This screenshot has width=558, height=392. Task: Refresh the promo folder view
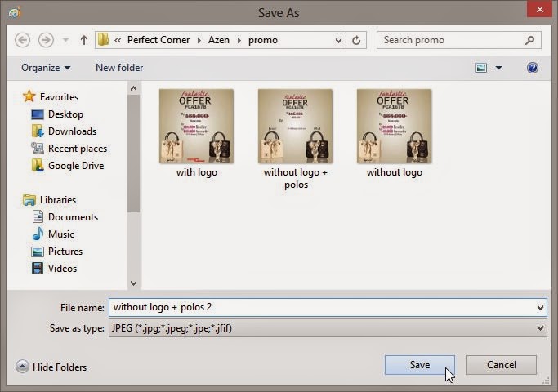(356, 40)
